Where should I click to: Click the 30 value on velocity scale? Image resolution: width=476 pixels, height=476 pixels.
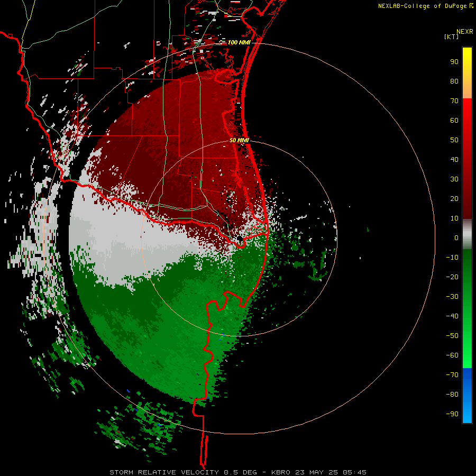pyautogui.click(x=454, y=179)
